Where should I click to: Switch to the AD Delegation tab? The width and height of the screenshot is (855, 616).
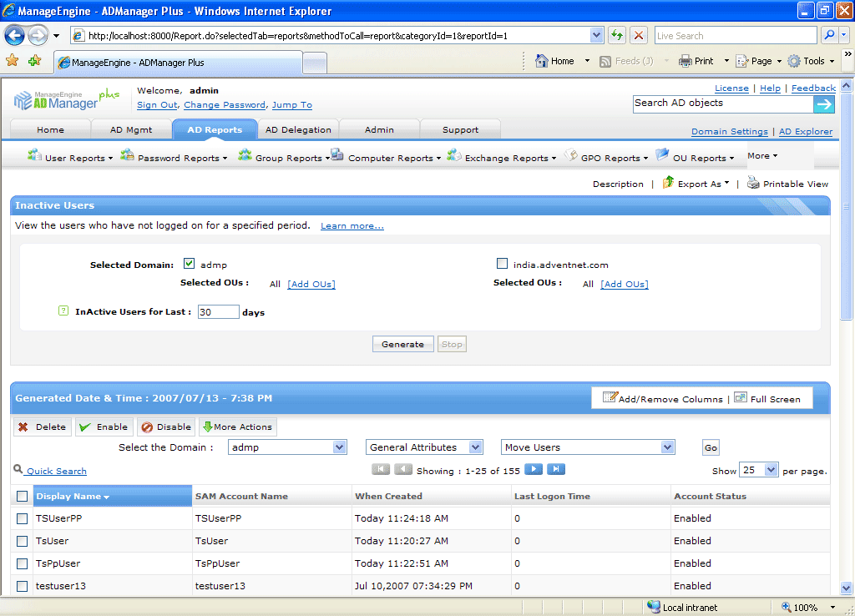tap(298, 129)
